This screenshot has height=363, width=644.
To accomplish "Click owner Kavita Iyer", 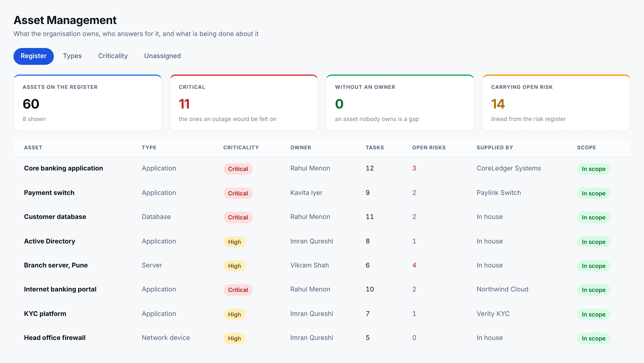I will (x=306, y=193).
